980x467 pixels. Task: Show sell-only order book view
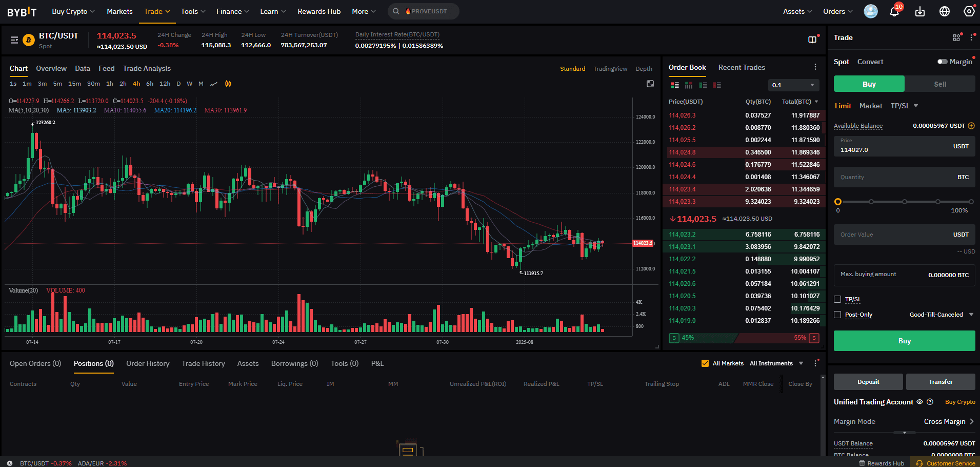coord(717,85)
